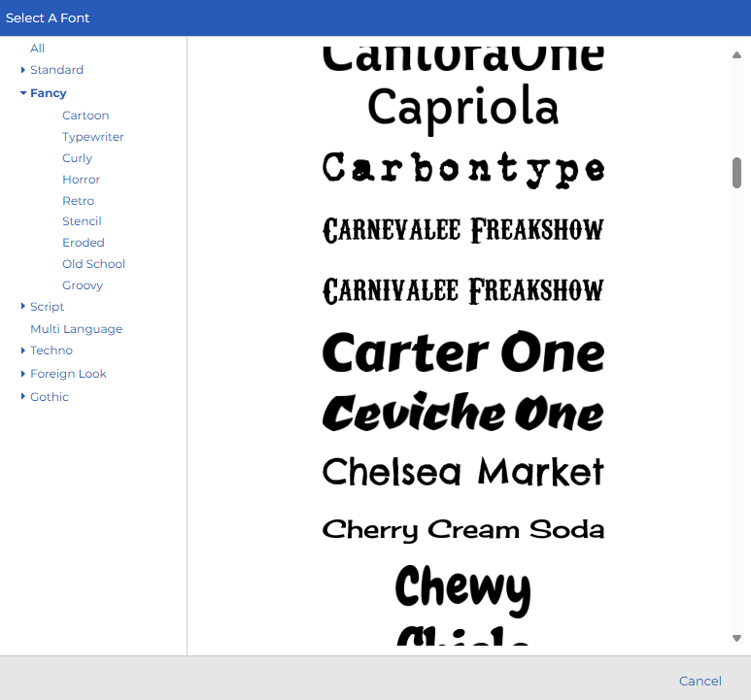Screen dimensions: 751x700
Task: Select the Stencil subcategory
Action: (82, 221)
